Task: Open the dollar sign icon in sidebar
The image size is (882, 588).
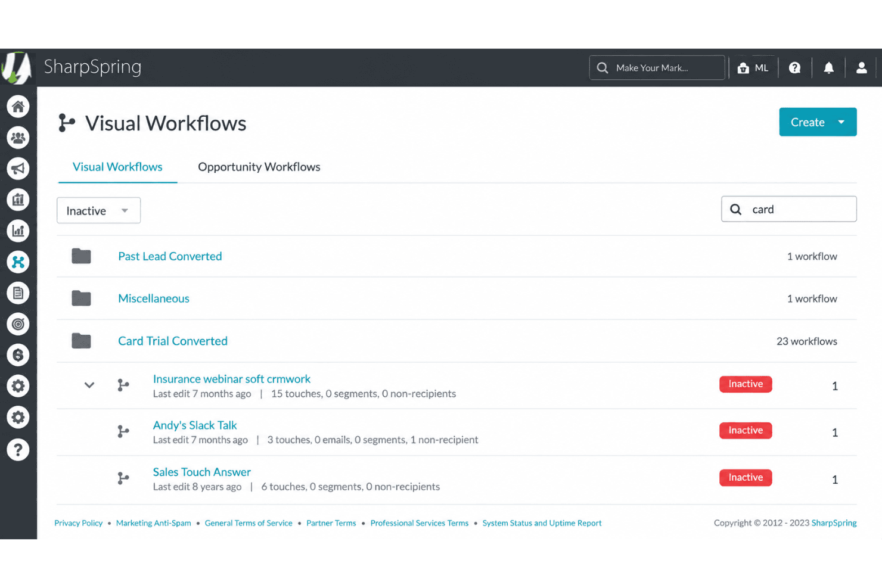Action: [x=18, y=355]
